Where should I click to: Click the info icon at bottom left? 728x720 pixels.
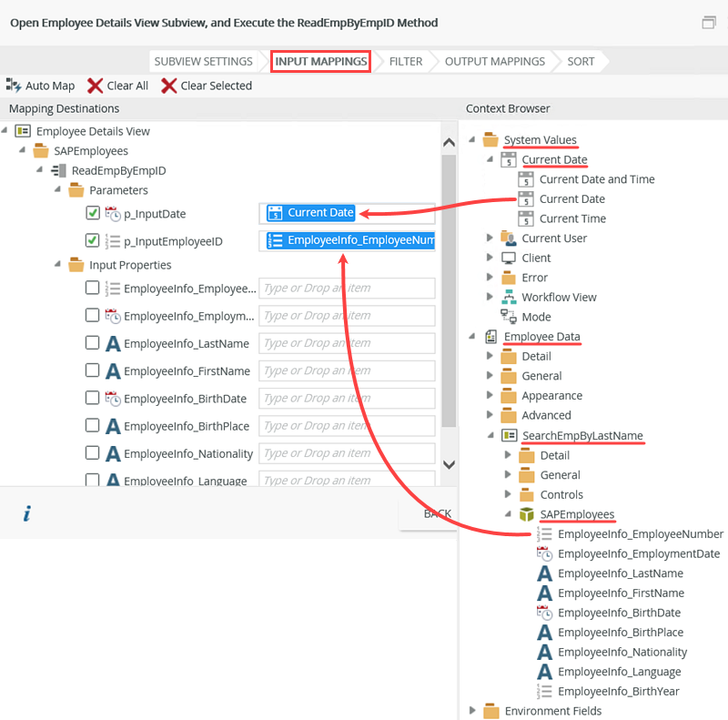tap(27, 514)
